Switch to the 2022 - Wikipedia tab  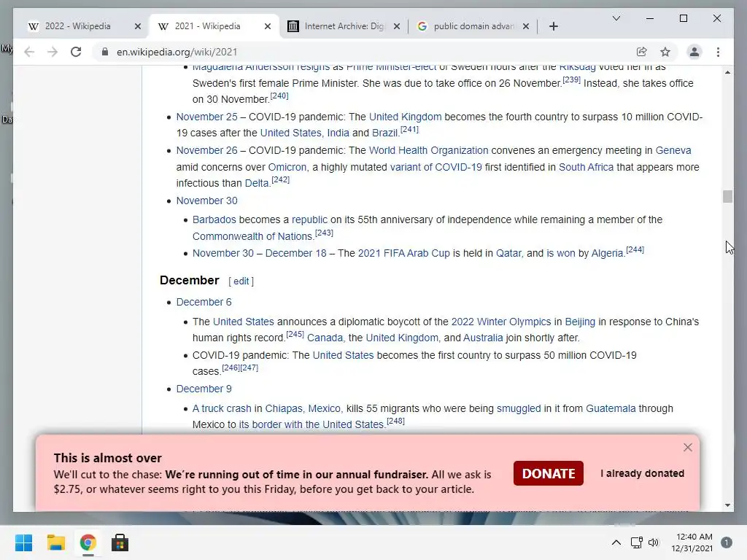77,26
